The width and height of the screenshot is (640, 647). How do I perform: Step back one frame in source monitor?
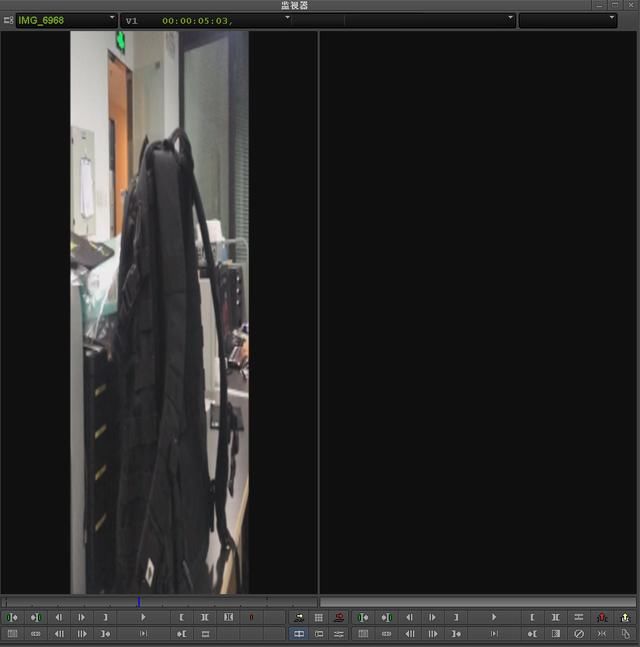pyautogui.click(x=59, y=618)
